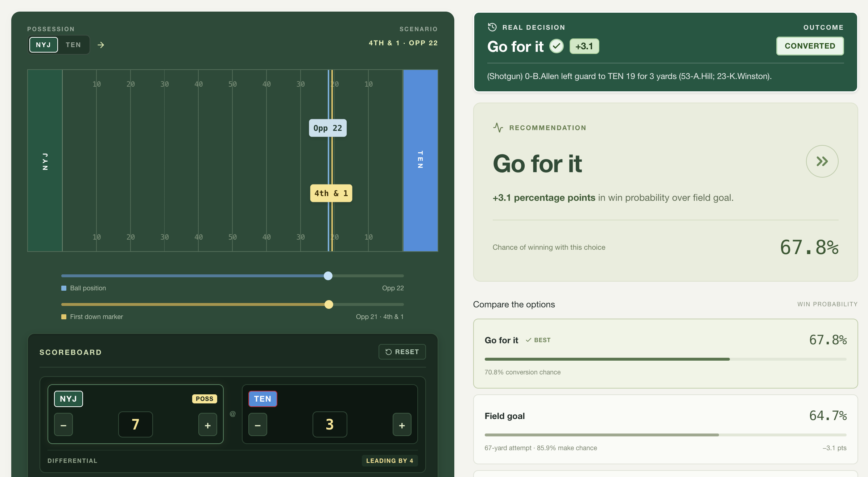Click the 64.7% field goal win probability
Viewport: 868px width, 477px height.
click(828, 416)
